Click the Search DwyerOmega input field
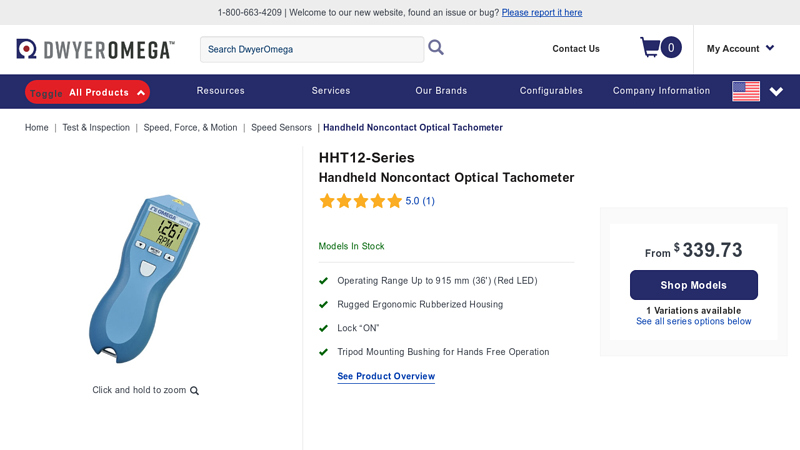The width and height of the screenshot is (800, 450). point(312,49)
